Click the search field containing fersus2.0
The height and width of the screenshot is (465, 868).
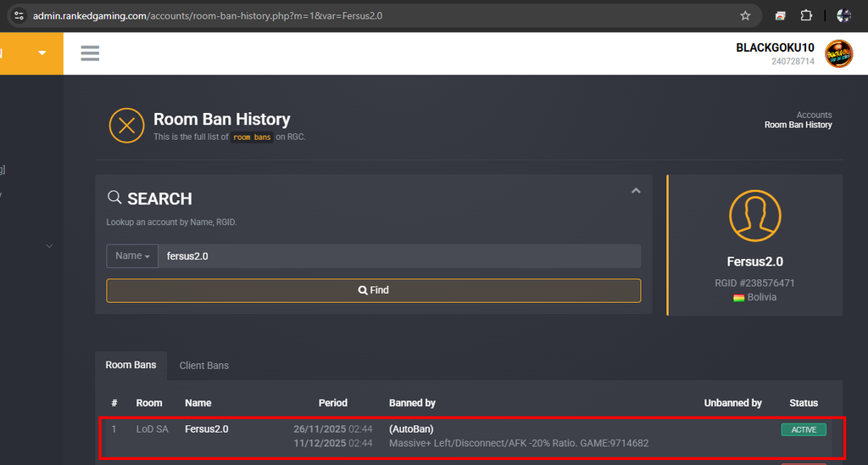(x=400, y=256)
